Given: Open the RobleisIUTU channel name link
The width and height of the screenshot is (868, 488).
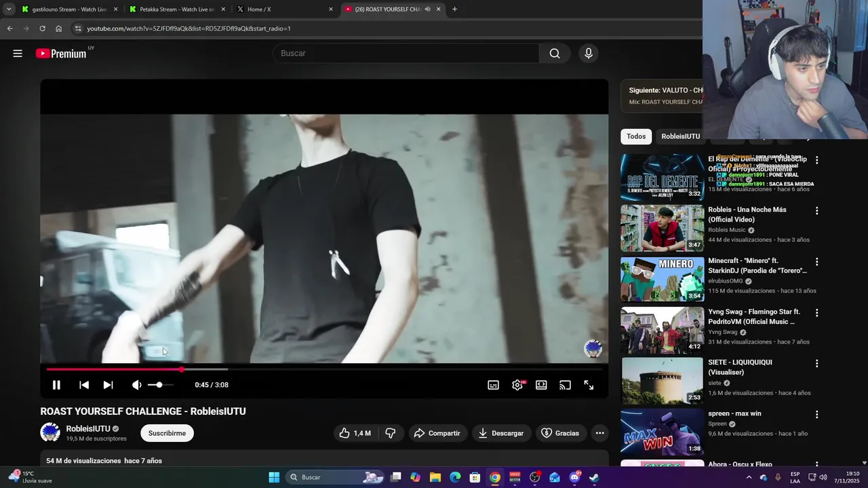Looking at the screenshot, I should coord(88,429).
